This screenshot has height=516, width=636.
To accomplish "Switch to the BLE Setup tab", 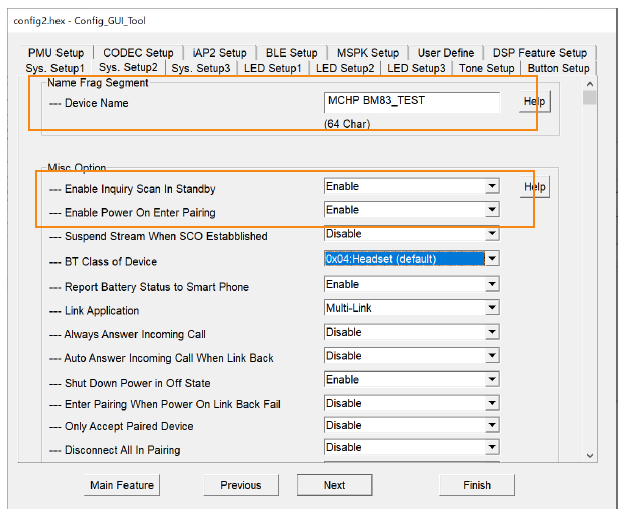I will coord(291,53).
